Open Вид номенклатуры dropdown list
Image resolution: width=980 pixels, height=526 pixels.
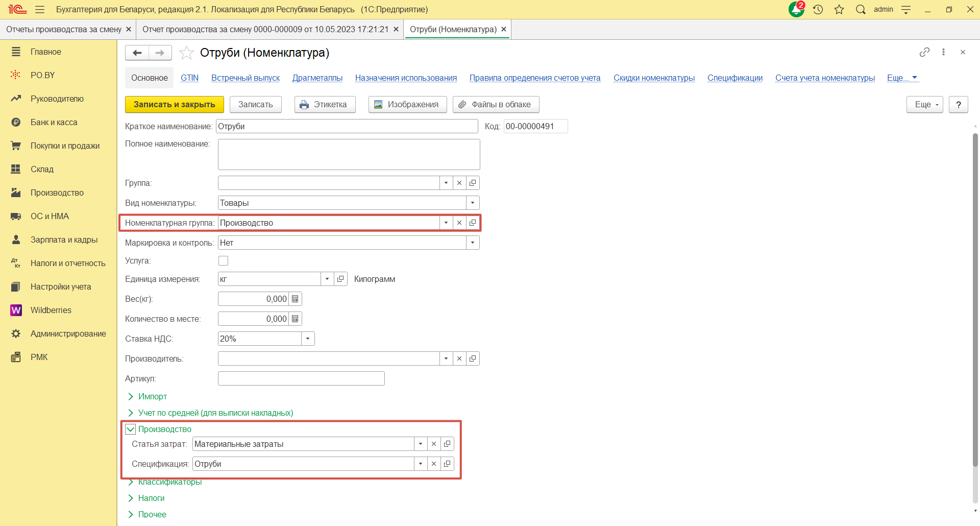[x=473, y=203]
